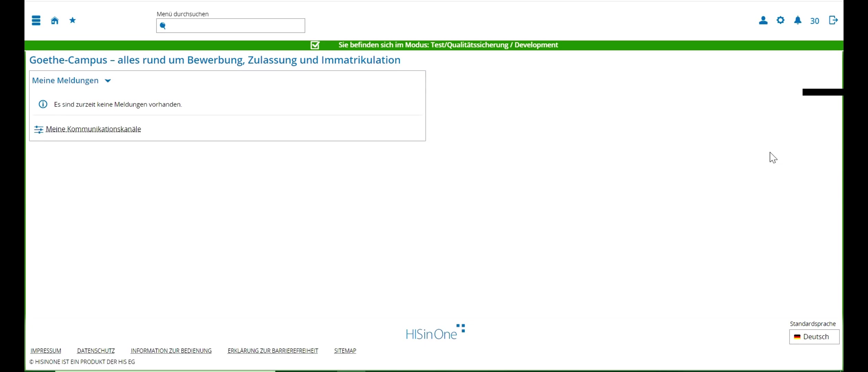Click the checkmark icon in green banner

point(315,45)
